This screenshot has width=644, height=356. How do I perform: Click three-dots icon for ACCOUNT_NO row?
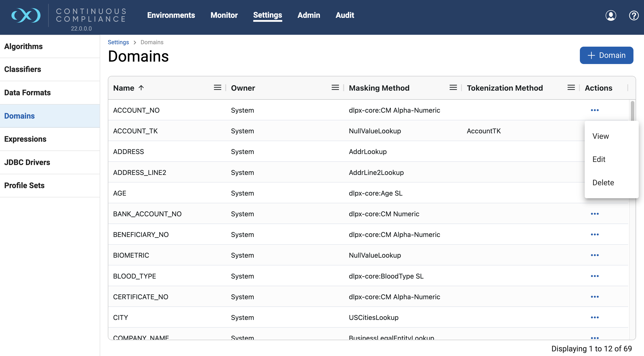pos(595,110)
